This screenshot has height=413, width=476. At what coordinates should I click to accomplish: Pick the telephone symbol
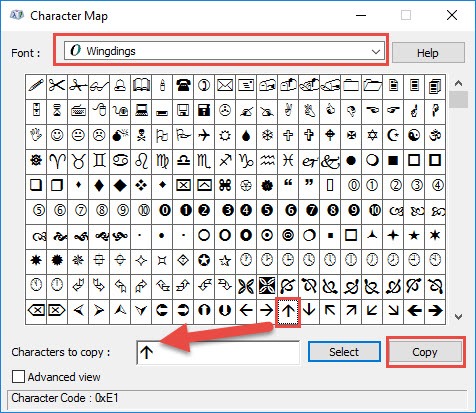tap(183, 86)
